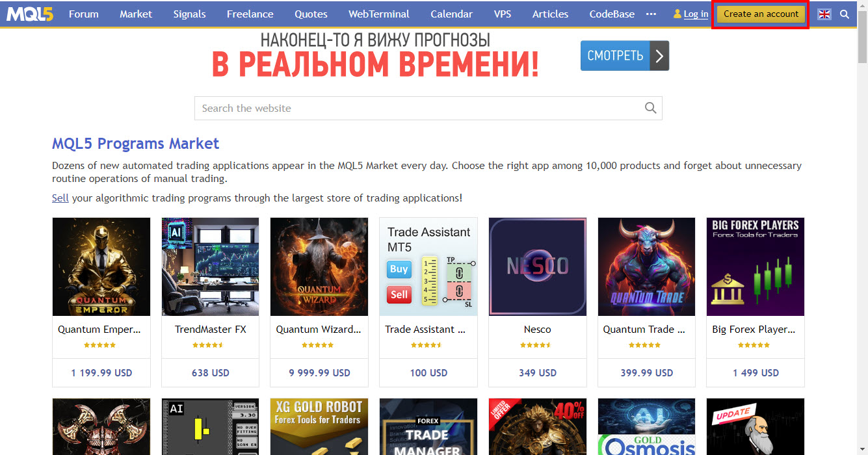Click the Create an account button
Screen dimensions: 868x455
click(761, 14)
